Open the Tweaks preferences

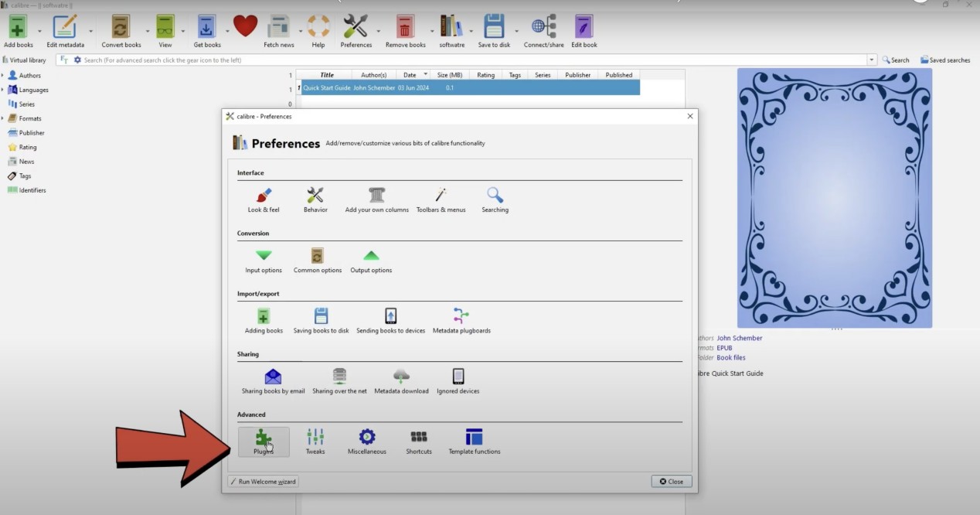pos(315,442)
